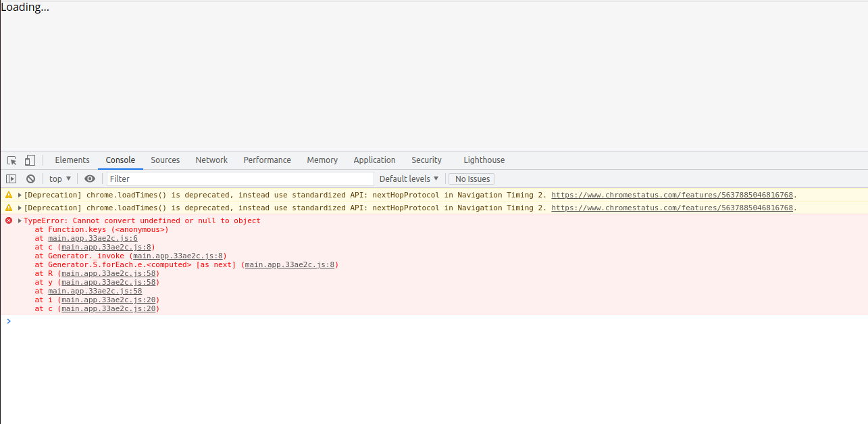Toggle the device toolbar
This screenshot has width=868, height=424.
(x=29, y=160)
